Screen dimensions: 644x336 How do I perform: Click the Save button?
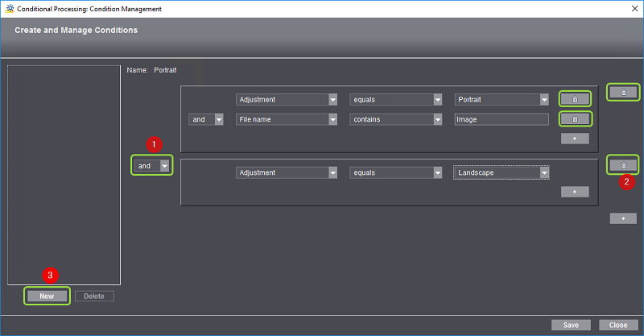pyautogui.click(x=571, y=325)
